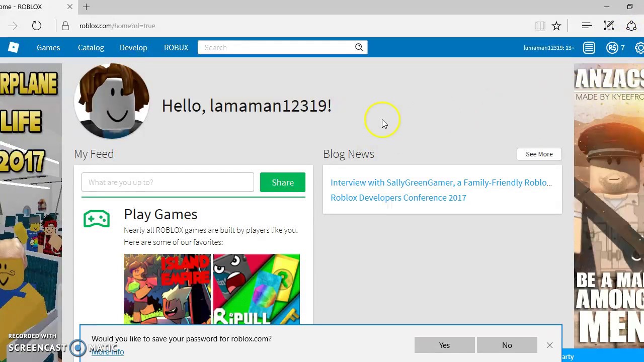This screenshot has width=644, height=362.
Task: Make a web note icon
Action: (609, 26)
